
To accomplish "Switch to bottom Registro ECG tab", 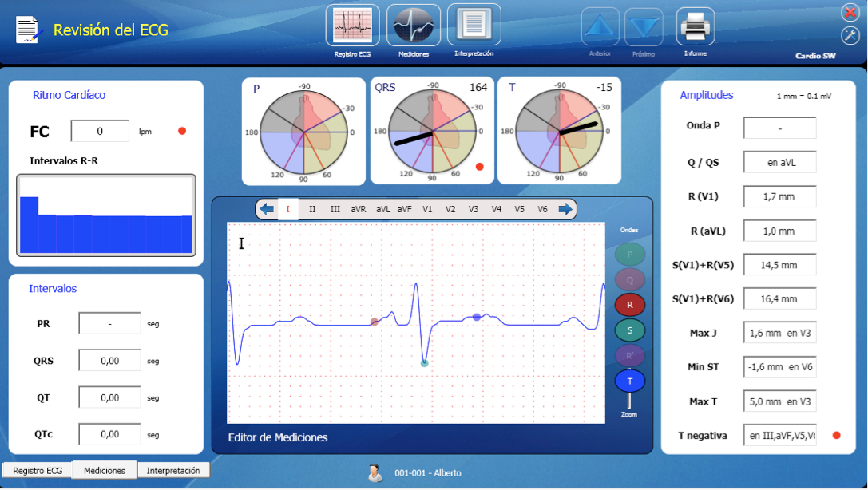I will pos(38,471).
